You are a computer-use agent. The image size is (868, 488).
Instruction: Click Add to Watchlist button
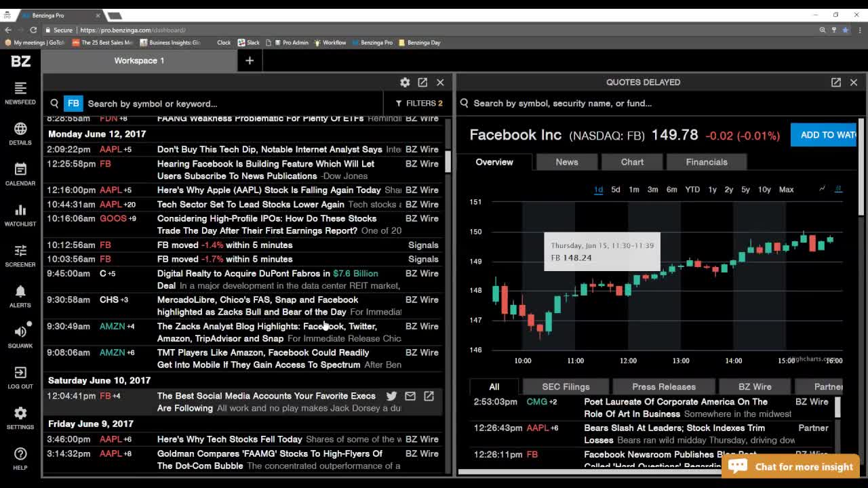tap(824, 135)
